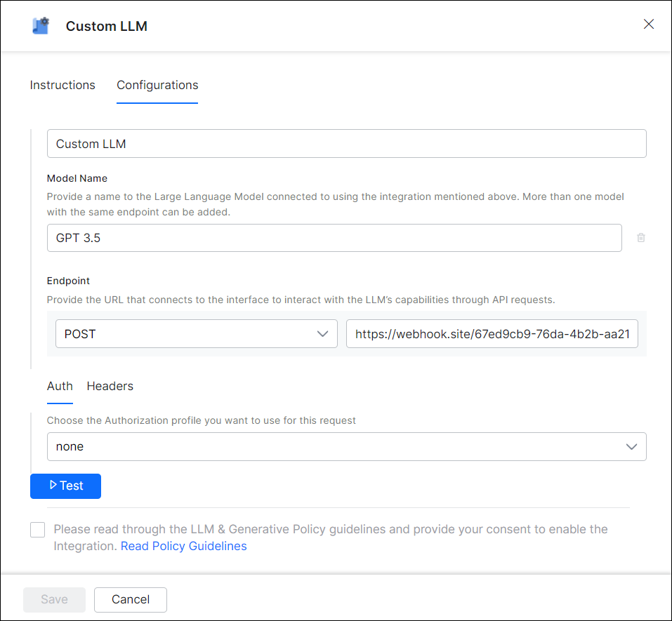Viewport: 672px width, 621px height.
Task: Select the Auth tab
Action: (60, 386)
